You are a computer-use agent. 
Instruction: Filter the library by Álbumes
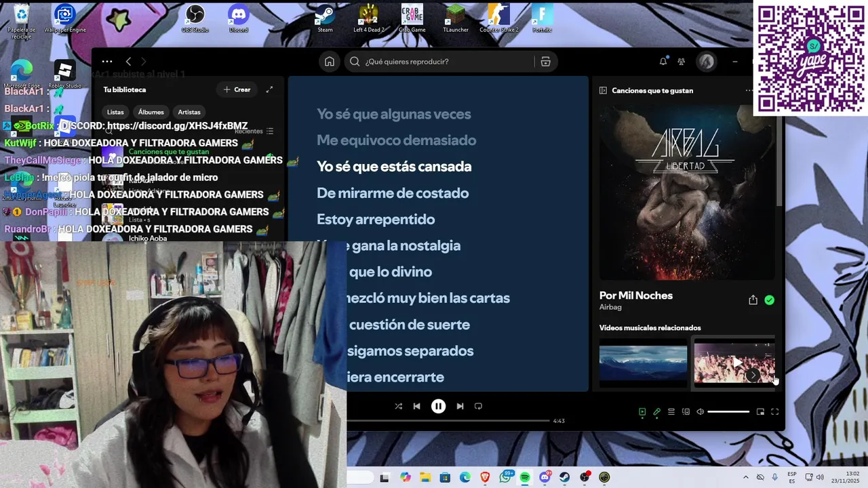[151, 112]
